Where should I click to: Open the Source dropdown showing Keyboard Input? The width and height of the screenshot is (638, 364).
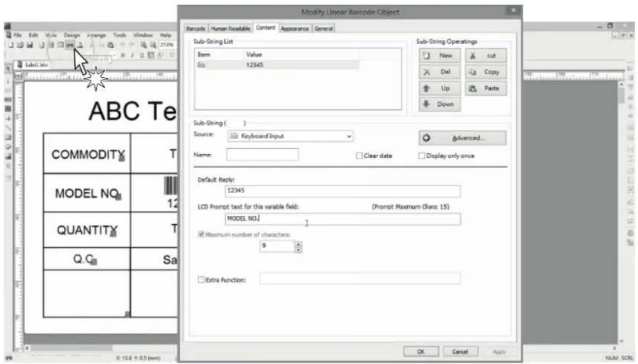[290, 136]
